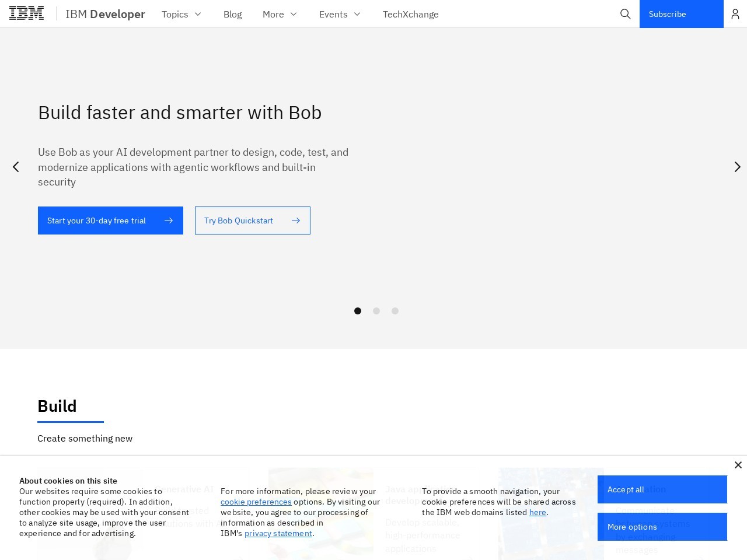The width and height of the screenshot is (747, 560).
Task: Click the IBM logo
Action: pyautogui.click(x=26, y=13)
